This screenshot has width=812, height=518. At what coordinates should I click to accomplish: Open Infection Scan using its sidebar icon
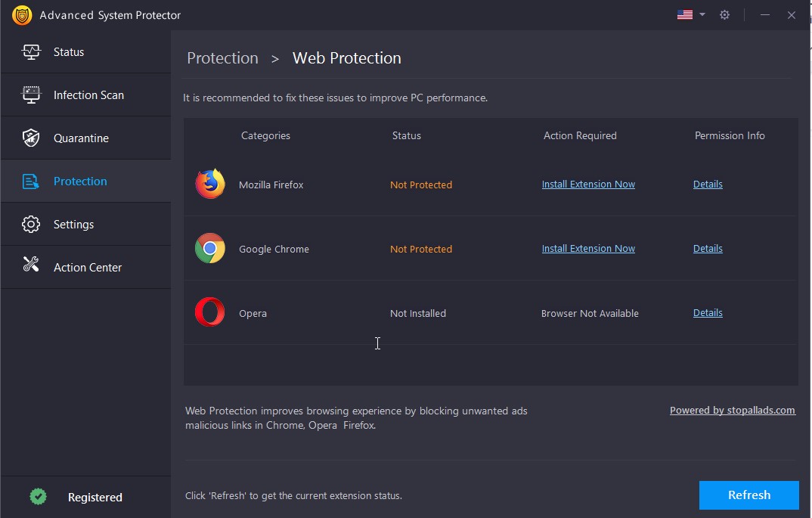pyautogui.click(x=31, y=95)
